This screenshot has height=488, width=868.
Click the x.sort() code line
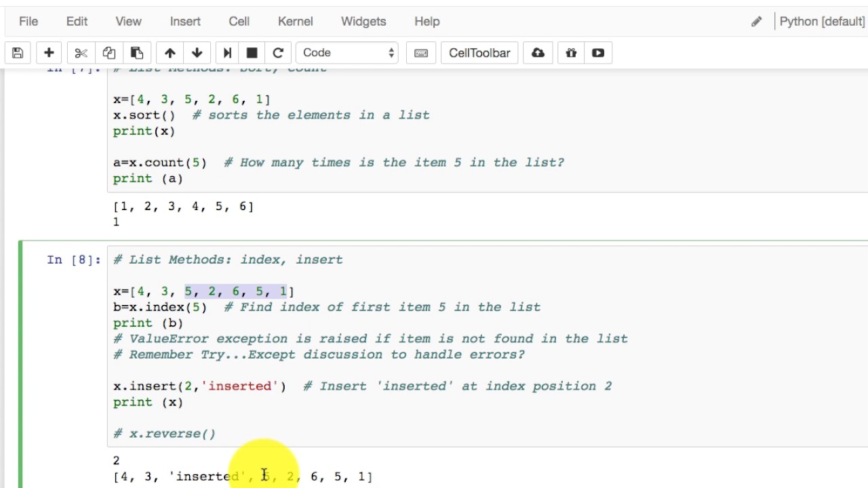click(x=271, y=115)
